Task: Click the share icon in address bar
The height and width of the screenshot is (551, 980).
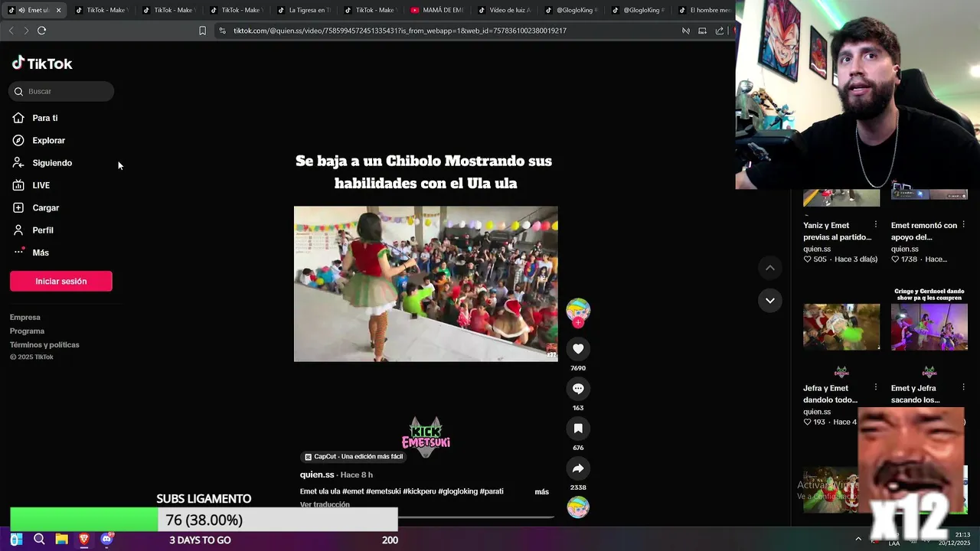Action: coord(720,31)
